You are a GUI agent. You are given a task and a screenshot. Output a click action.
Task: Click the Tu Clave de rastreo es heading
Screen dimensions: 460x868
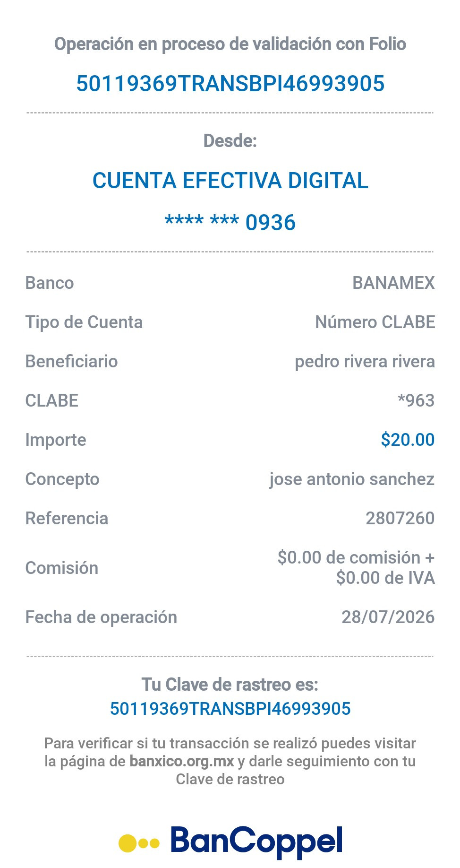click(x=230, y=685)
